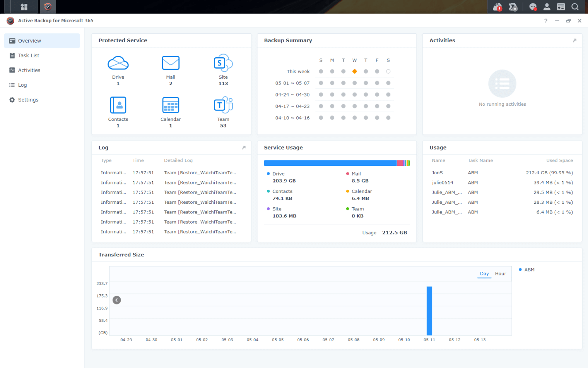The image size is (588, 368).
Task: Pop out the Log panel via its arrow
Action: [244, 148]
